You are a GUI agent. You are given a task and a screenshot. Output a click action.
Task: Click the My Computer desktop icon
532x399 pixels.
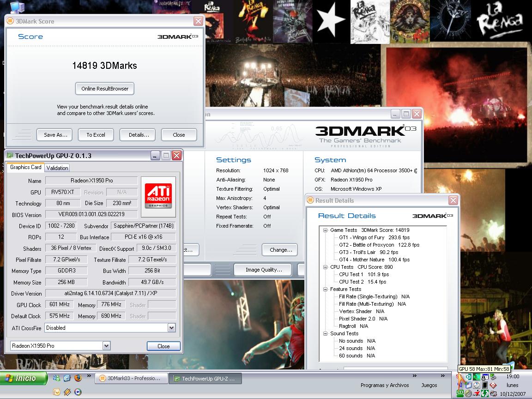click(x=17, y=7)
